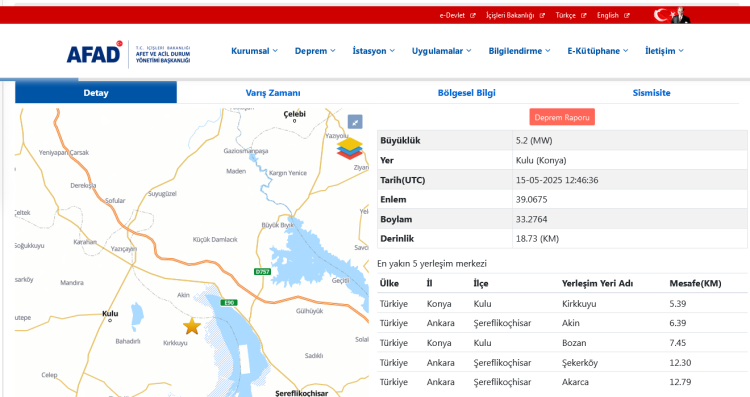
Task: Click the depth value 18.73 (KM)
Action: point(537,239)
